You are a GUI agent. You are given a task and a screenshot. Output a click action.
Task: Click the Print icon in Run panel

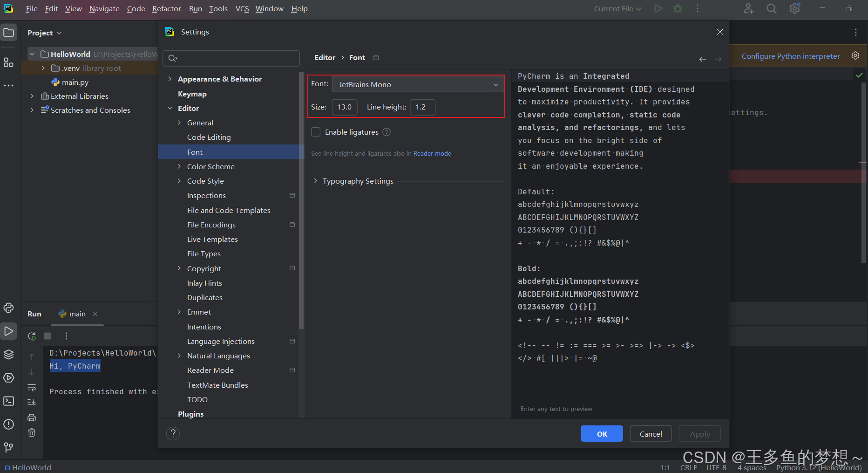pyautogui.click(x=32, y=418)
